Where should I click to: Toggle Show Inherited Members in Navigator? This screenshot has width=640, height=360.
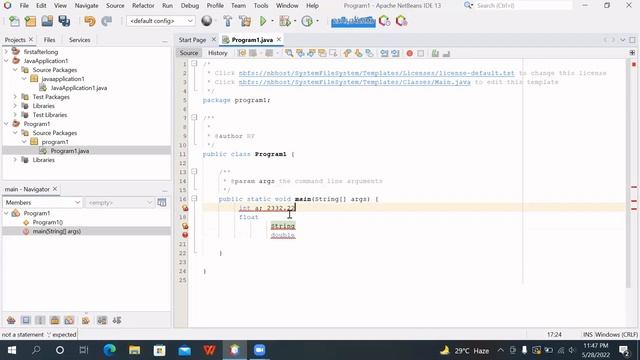pyautogui.click(x=11, y=320)
